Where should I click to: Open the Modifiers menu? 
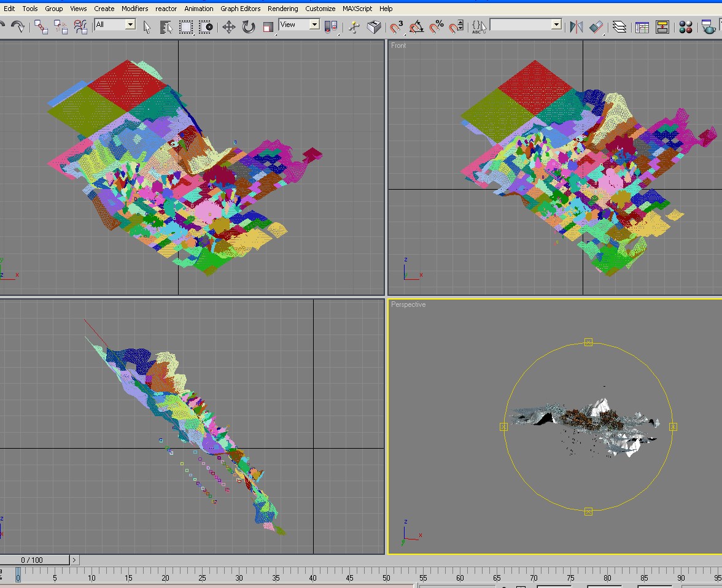pos(134,9)
